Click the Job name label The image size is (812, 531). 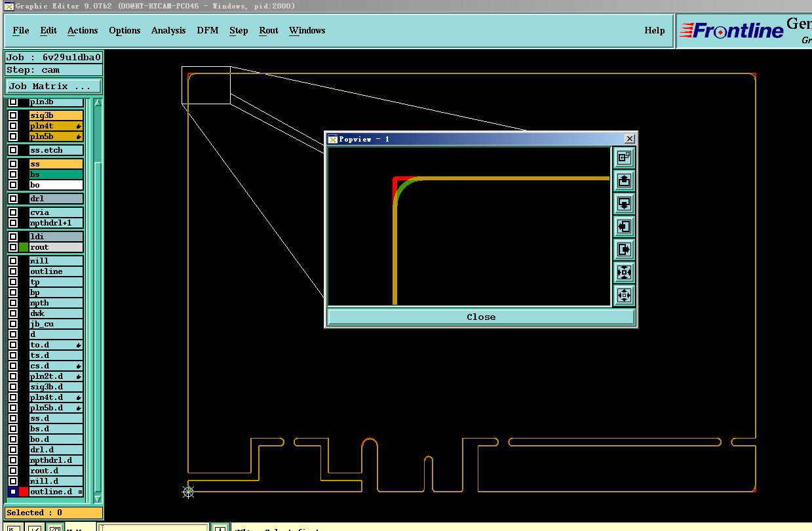tap(54, 57)
